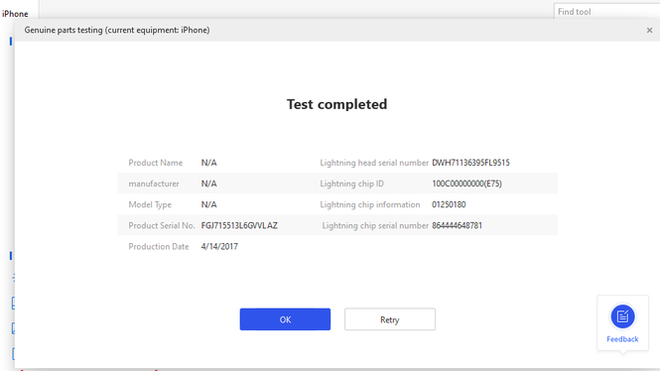Click Retry to rerun the test
Screen dimensions: 660x371
(x=390, y=319)
